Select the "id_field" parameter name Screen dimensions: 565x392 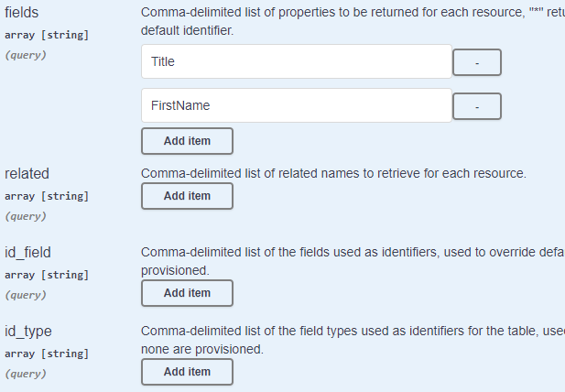[x=28, y=252]
